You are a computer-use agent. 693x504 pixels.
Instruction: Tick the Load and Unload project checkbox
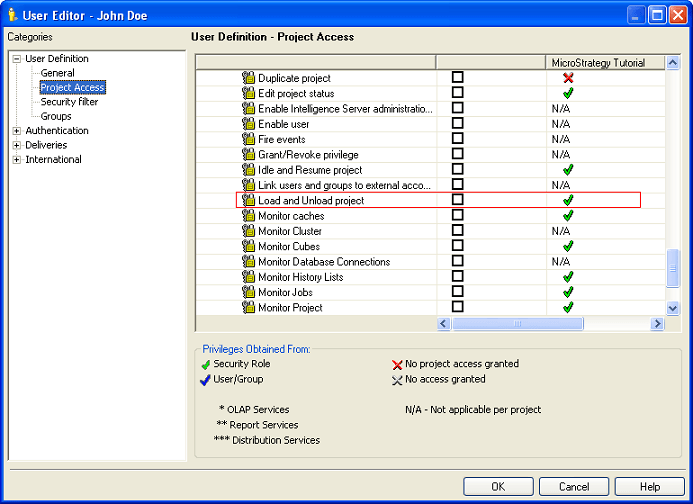coord(458,200)
